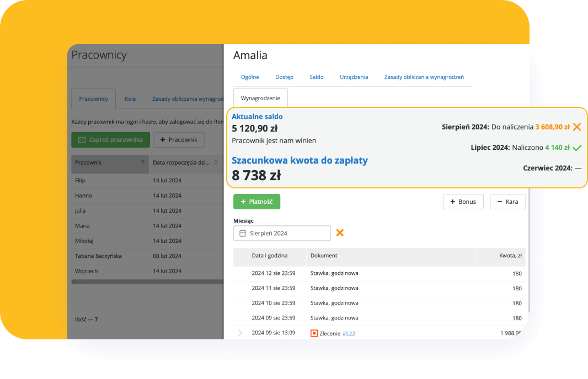Click the Kara button

pos(507,202)
